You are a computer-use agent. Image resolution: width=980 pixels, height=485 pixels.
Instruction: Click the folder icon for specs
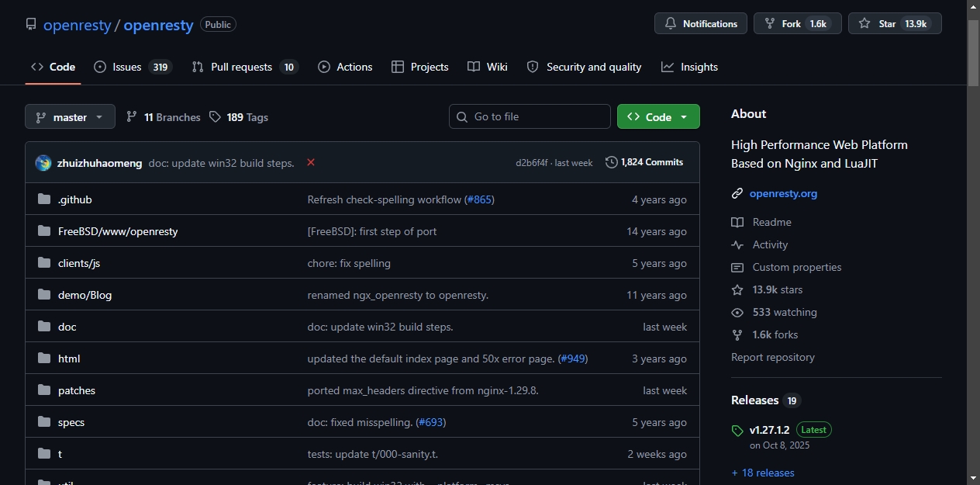click(44, 422)
